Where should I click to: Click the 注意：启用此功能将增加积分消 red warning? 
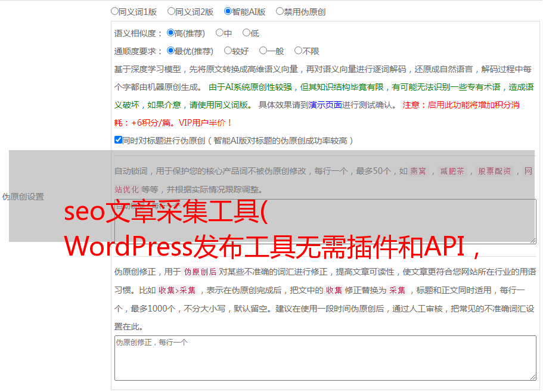click(461, 105)
